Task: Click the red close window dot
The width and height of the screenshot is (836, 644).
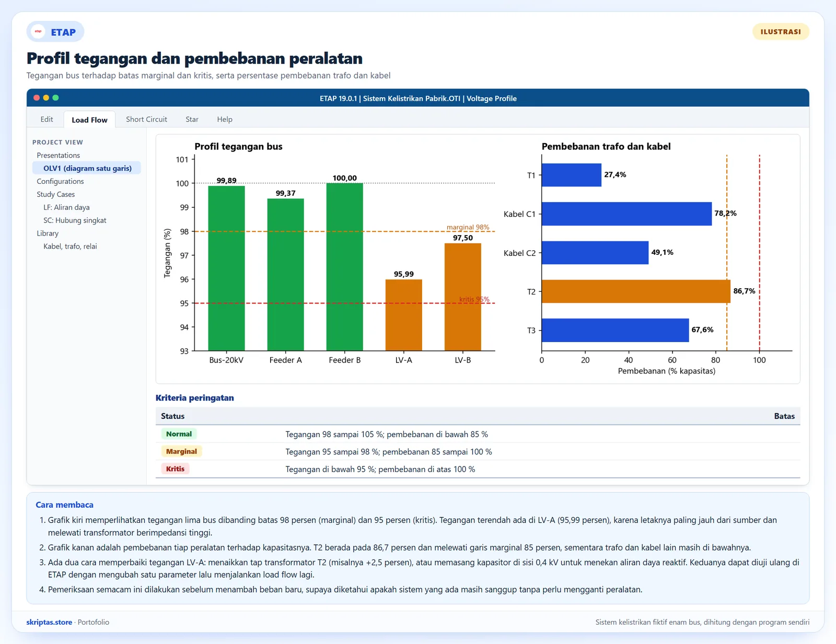Action: pyautogui.click(x=37, y=98)
